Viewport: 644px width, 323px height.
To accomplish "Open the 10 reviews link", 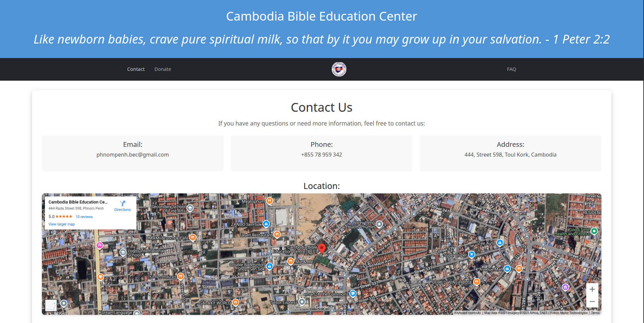I will 84,217.
